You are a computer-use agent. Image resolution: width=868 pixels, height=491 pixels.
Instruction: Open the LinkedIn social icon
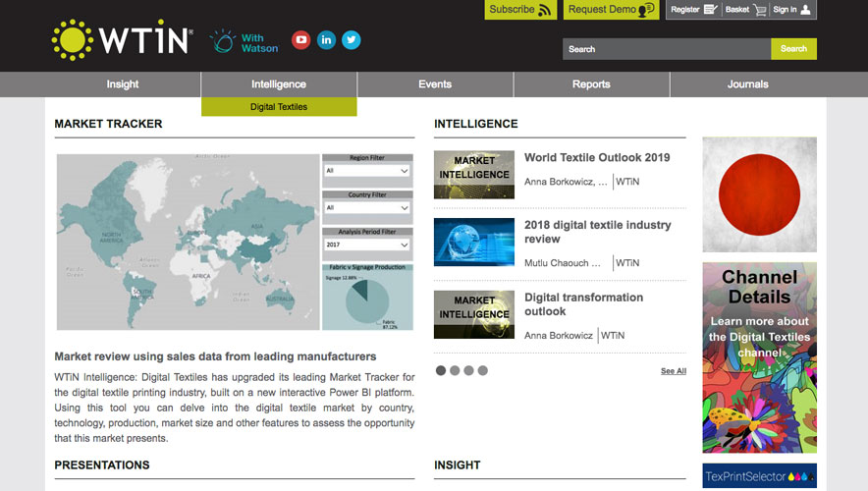tap(326, 40)
